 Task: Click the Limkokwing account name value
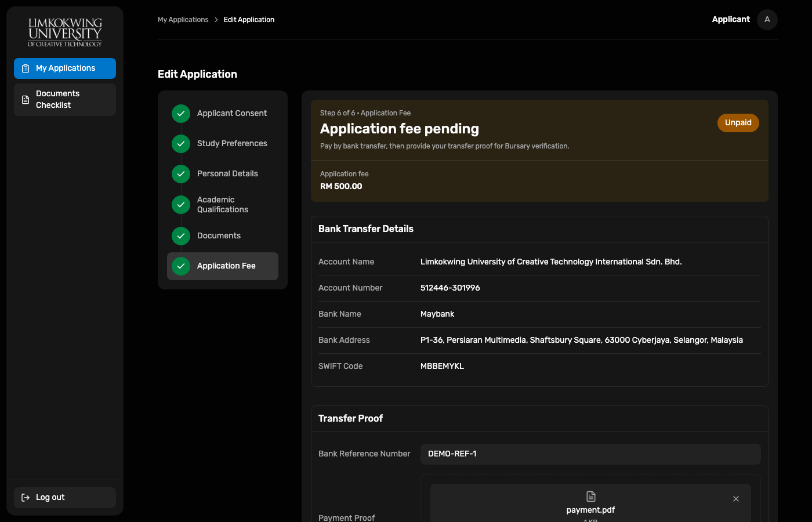coord(551,262)
